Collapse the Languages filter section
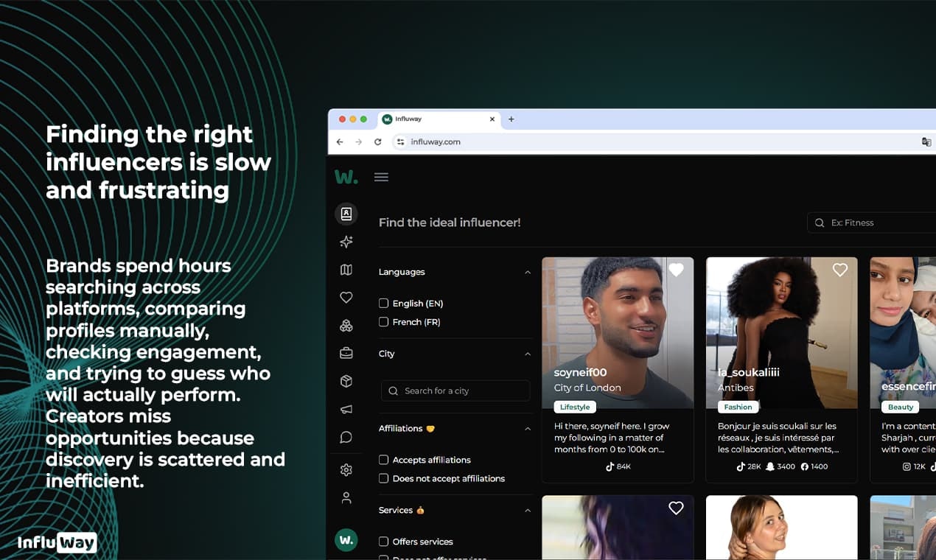Screen dimensions: 936x560 click(528, 272)
